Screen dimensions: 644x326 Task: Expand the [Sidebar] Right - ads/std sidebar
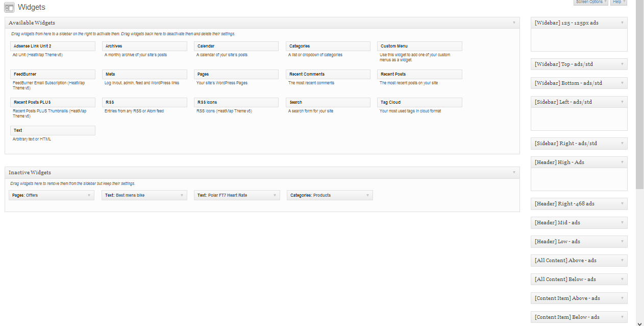(x=622, y=144)
